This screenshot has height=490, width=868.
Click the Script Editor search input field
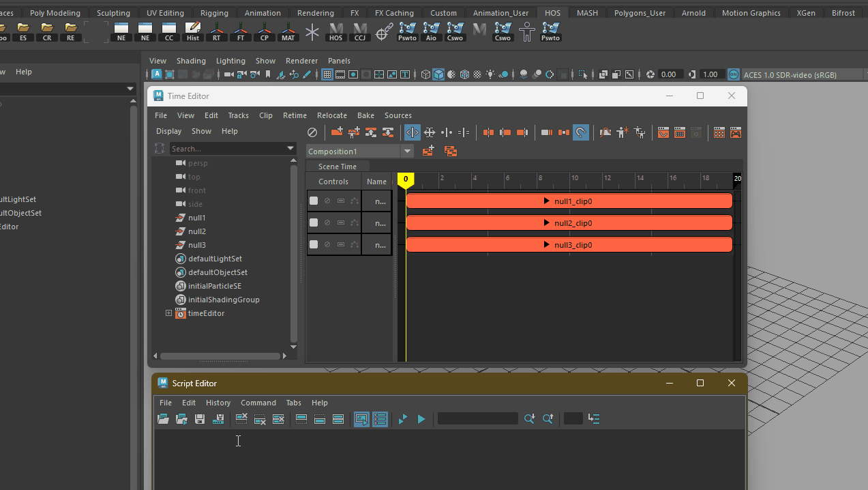click(477, 419)
